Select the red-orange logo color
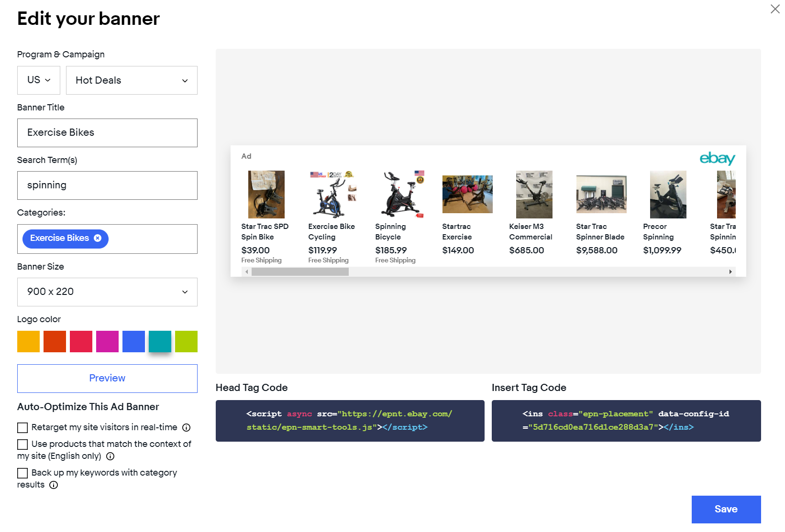 point(55,341)
